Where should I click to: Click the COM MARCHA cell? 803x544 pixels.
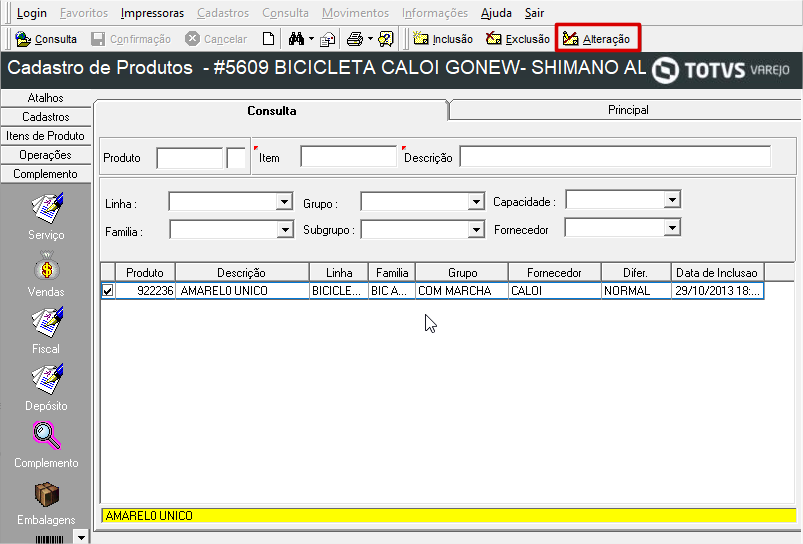click(x=462, y=290)
